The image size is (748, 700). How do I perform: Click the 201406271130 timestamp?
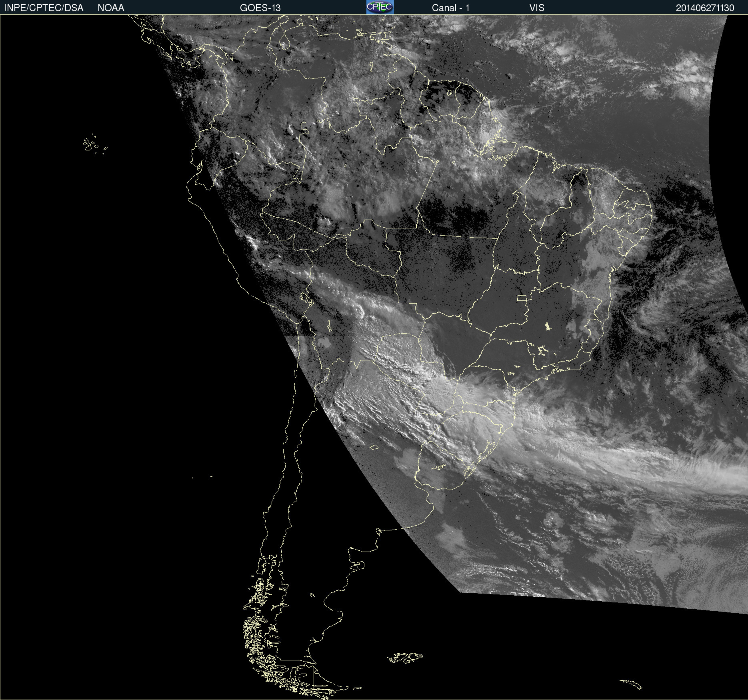pyautogui.click(x=705, y=8)
